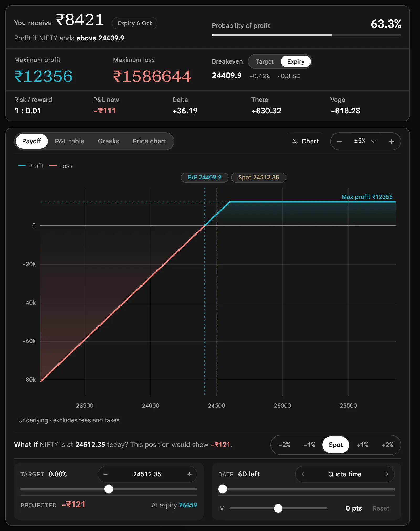Select the Spot what-if scenario
The image size is (420, 531).
point(336,445)
